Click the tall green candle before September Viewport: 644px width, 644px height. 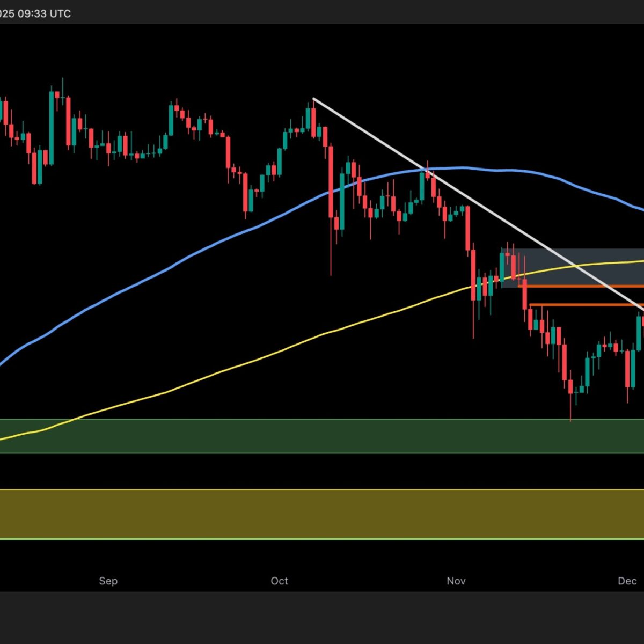point(52,126)
